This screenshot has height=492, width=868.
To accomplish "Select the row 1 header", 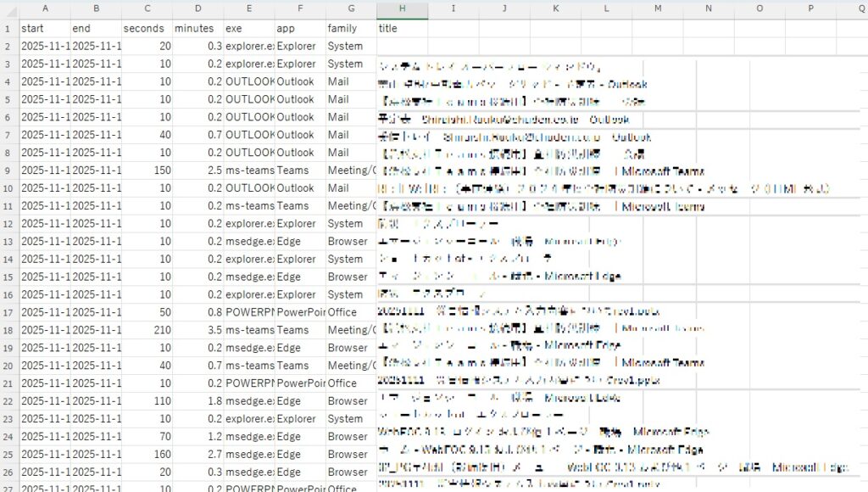I will (8, 28).
